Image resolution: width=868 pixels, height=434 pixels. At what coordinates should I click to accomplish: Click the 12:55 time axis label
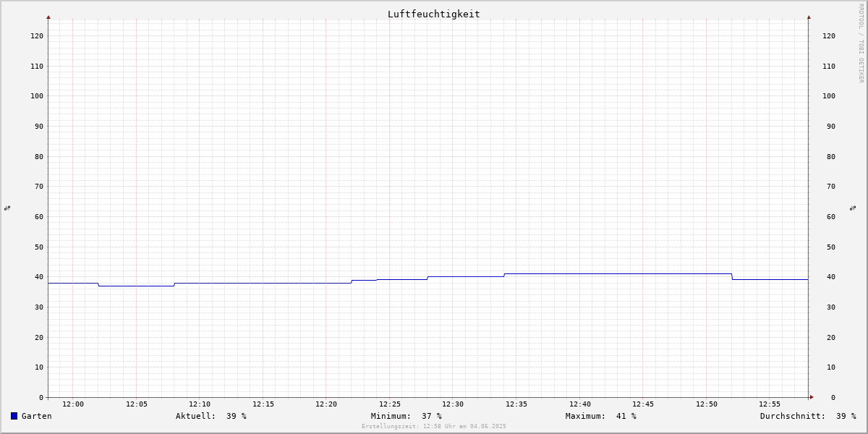click(770, 404)
